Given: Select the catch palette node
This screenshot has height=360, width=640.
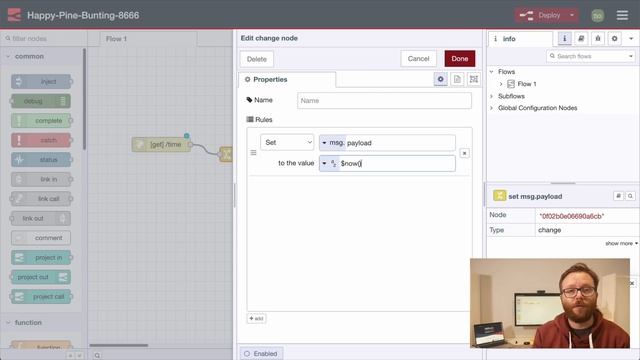Looking at the screenshot, I should click(x=41, y=140).
